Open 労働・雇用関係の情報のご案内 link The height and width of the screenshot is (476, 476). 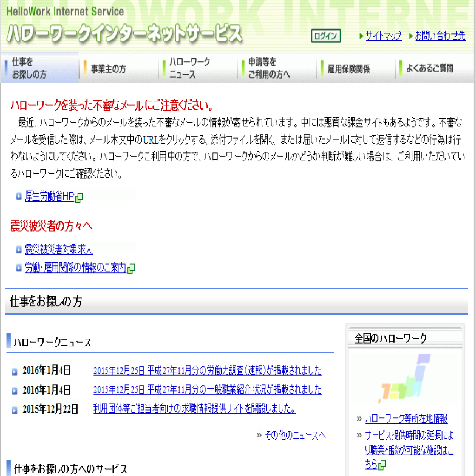[75, 268]
